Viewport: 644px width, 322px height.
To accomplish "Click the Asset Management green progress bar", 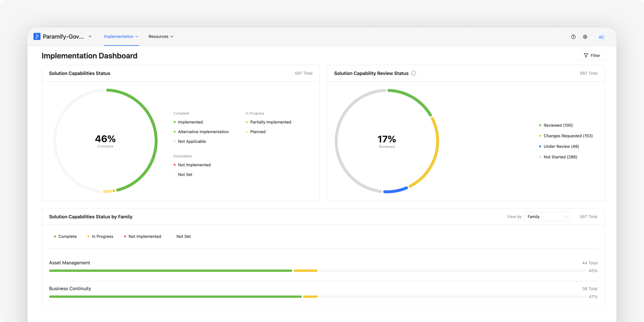I will (x=171, y=270).
